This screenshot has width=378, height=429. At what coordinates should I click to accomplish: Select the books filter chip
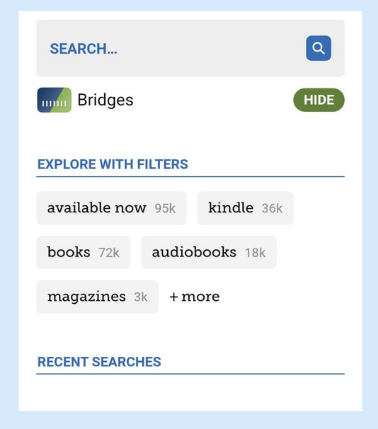83,252
